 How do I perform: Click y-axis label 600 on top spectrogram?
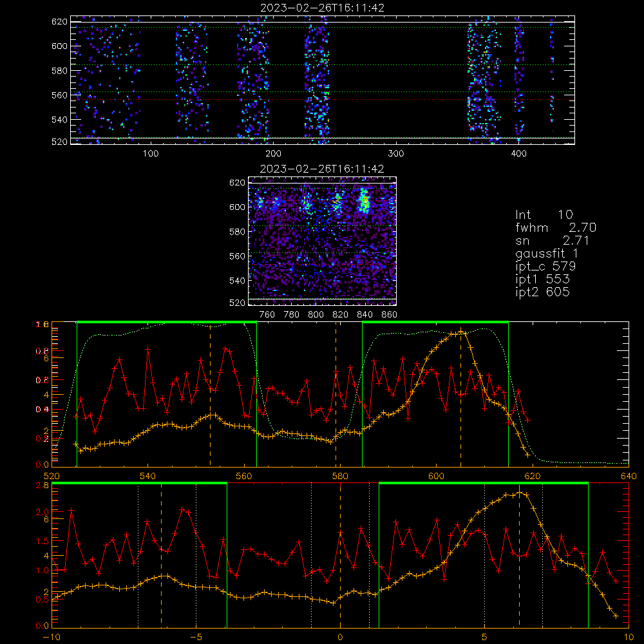point(59,46)
